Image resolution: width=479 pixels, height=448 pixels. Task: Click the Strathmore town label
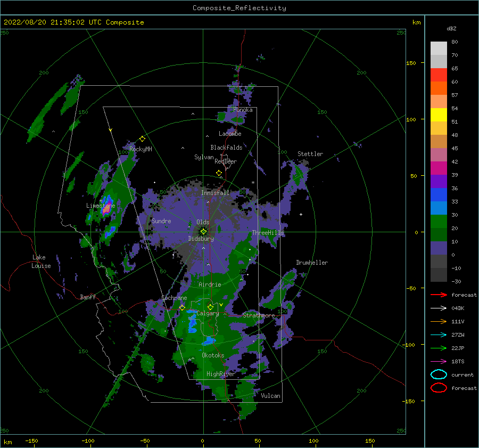pos(259,315)
